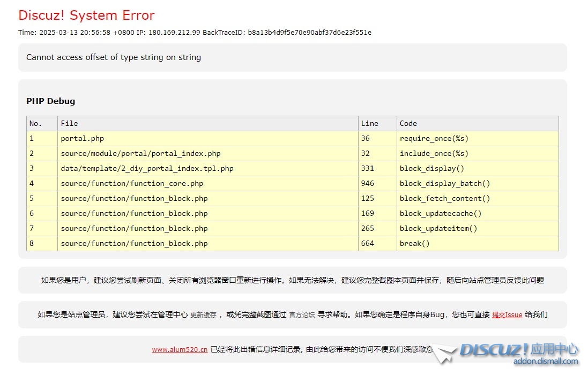The width and height of the screenshot is (588, 375).
Task: Click the 提交Issue link
Action: [x=507, y=314]
